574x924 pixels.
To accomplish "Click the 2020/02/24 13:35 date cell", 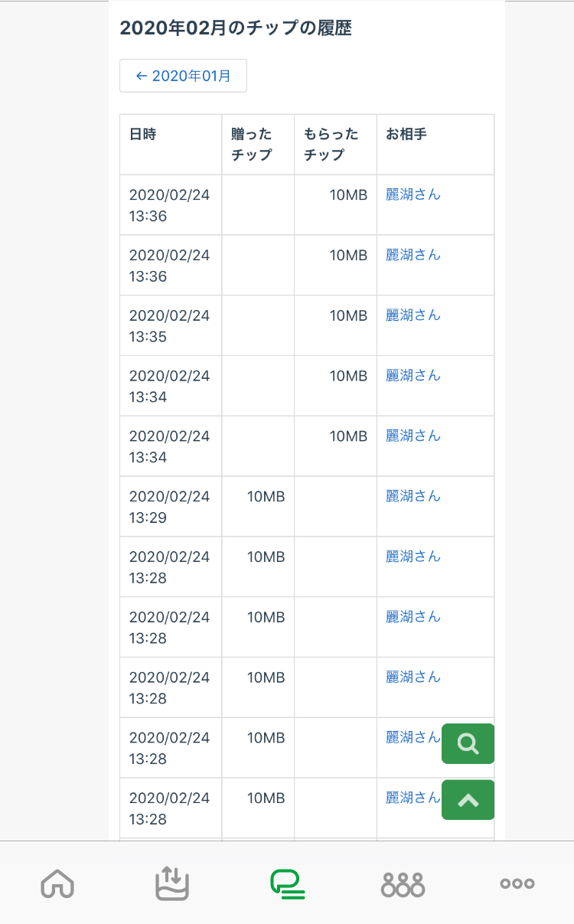I will tap(169, 325).
